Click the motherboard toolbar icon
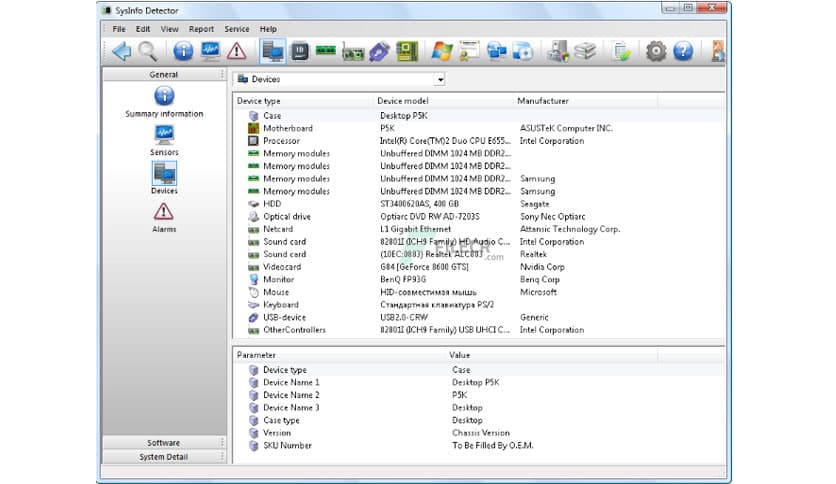The image size is (836, 484). pos(407,51)
